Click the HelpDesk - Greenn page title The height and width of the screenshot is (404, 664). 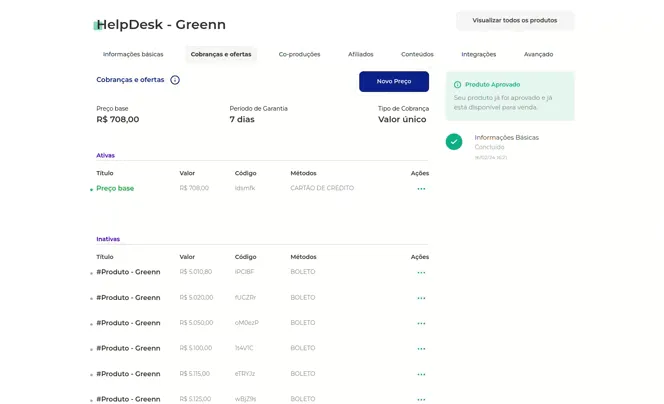(x=161, y=25)
